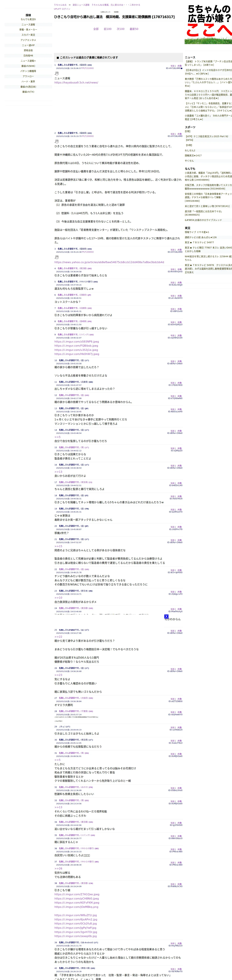Open 番組ch(NHK) in the sidebar
Viewport: 232px width, 980px height.
click(28, 66)
